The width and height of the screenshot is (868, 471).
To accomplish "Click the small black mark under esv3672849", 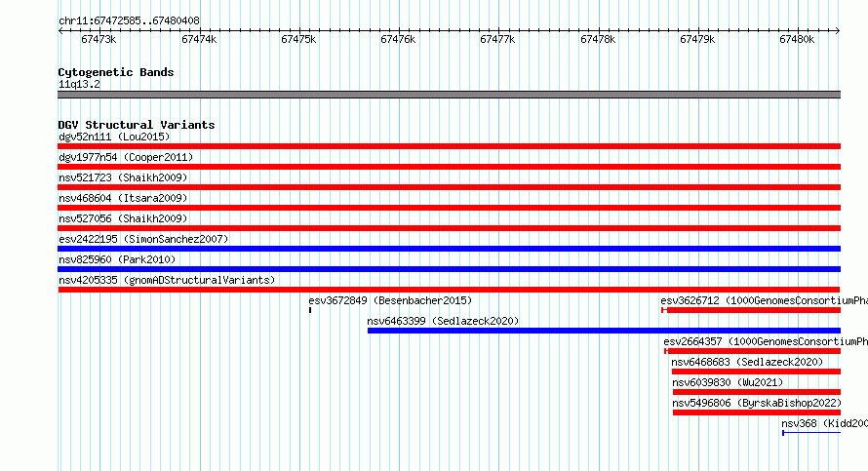I will [x=310, y=310].
